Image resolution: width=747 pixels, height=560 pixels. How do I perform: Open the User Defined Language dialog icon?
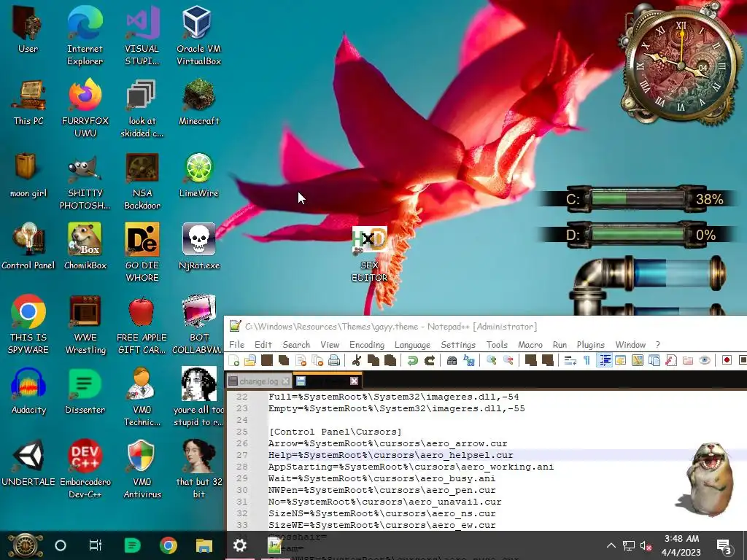[x=620, y=360]
